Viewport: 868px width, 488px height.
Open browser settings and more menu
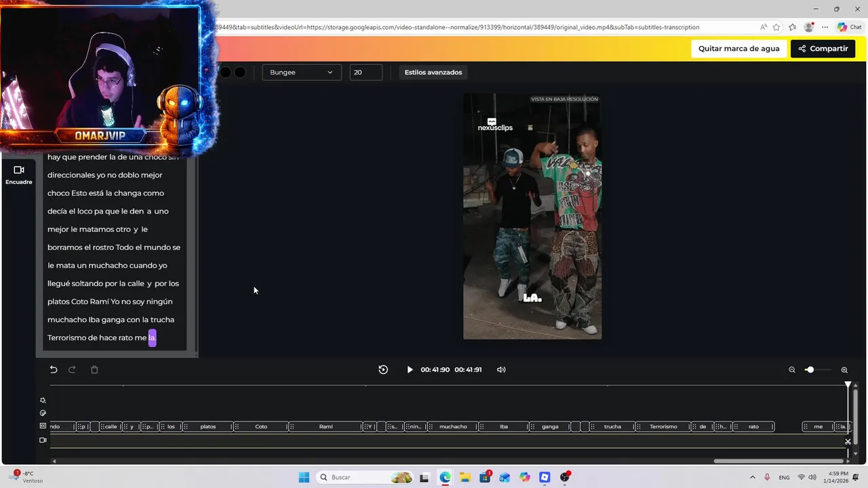coord(825,27)
